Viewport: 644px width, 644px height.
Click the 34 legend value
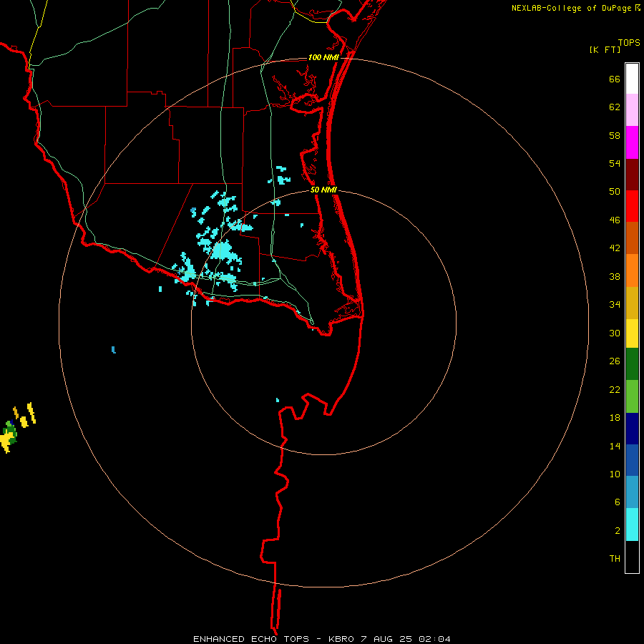pos(615,305)
